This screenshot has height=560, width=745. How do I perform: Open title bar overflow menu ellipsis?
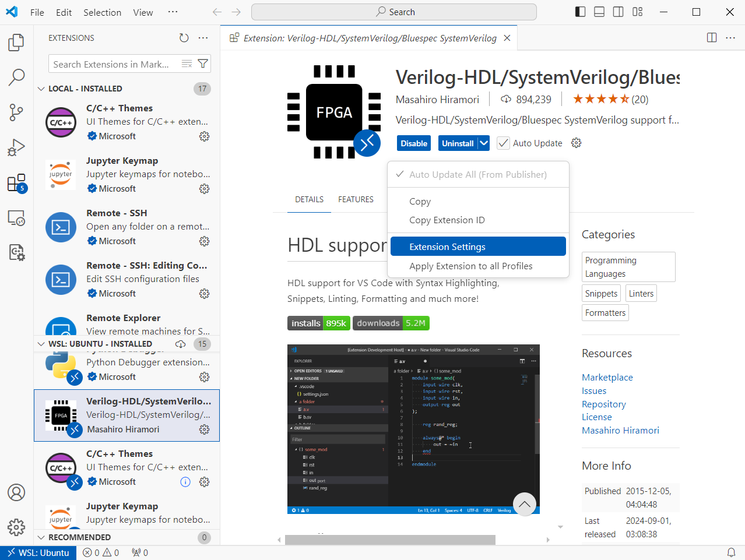[173, 12]
